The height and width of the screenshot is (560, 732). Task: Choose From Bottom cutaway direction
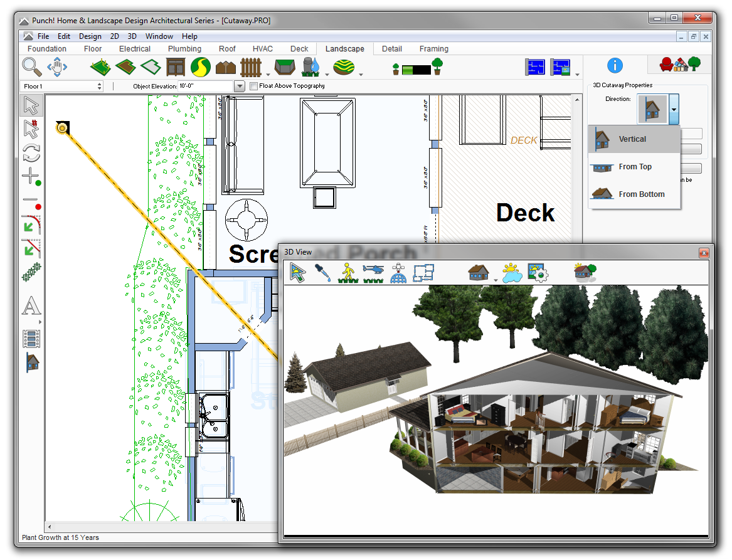pyautogui.click(x=634, y=194)
